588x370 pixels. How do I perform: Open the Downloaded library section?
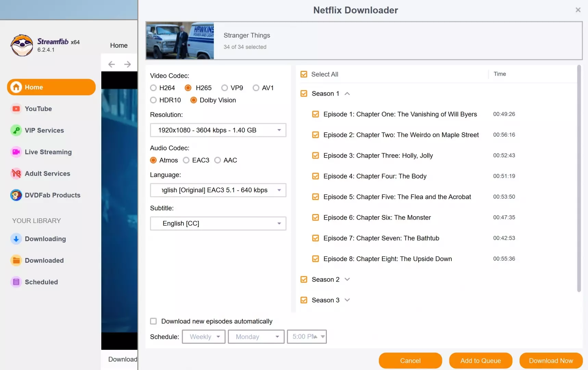[x=44, y=260]
